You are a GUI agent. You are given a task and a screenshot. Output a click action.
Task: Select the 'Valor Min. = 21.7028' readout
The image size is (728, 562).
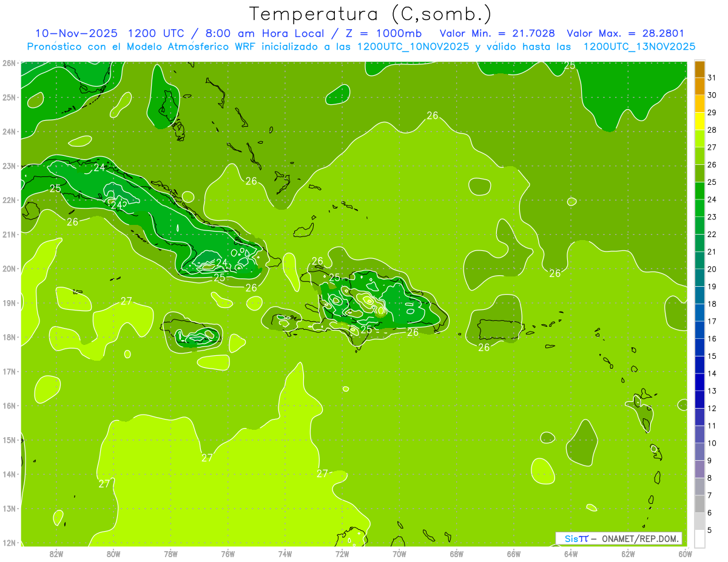point(497,33)
